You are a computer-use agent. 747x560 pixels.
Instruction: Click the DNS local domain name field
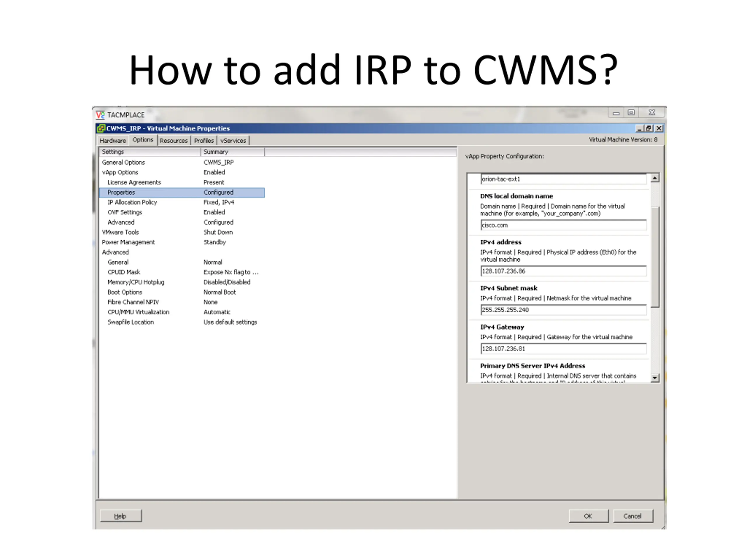coord(563,225)
